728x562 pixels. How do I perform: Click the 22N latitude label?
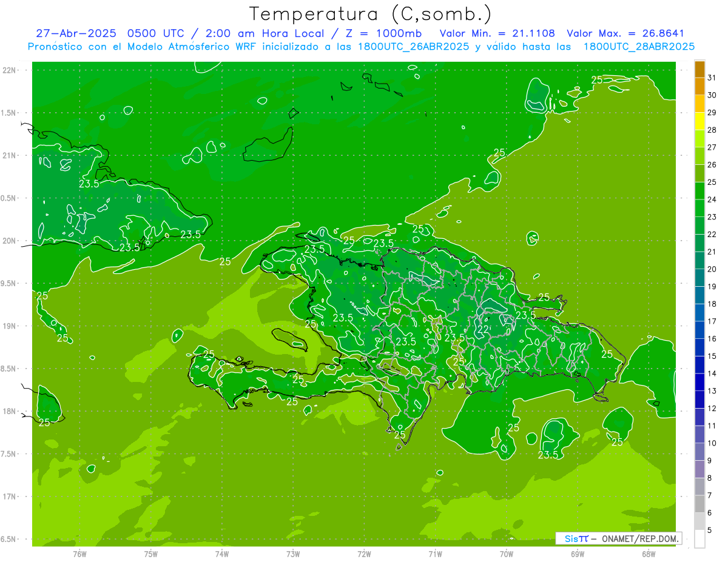click(10, 70)
